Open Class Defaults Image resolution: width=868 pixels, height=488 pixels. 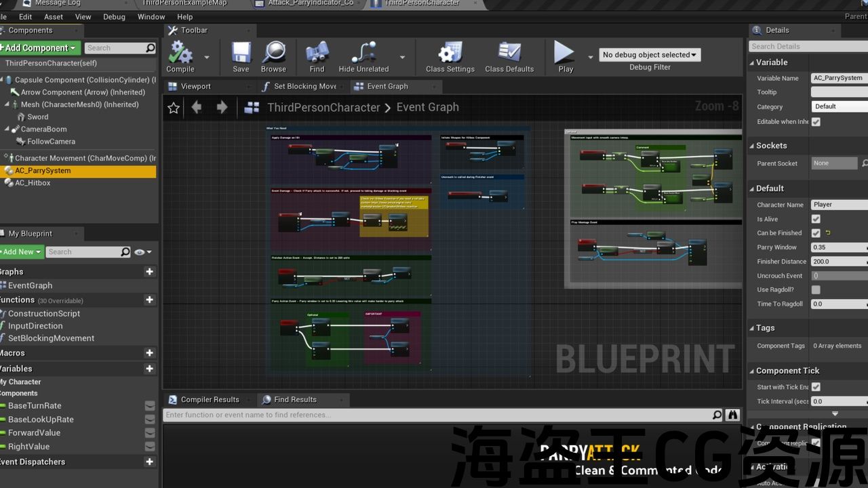pyautogui.click(x=509, y=54)
